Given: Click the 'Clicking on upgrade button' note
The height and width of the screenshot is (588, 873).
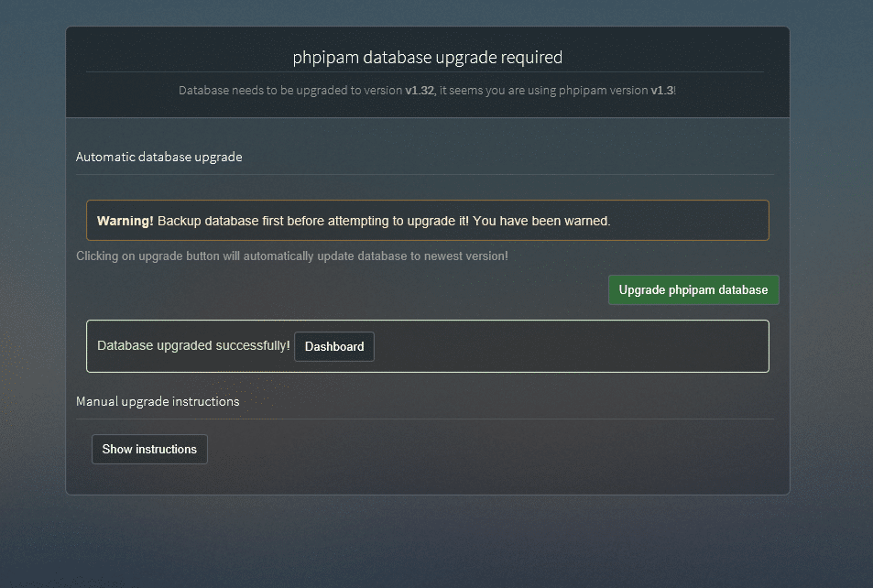Looking at the screenshot, I should tap(291, 256).
